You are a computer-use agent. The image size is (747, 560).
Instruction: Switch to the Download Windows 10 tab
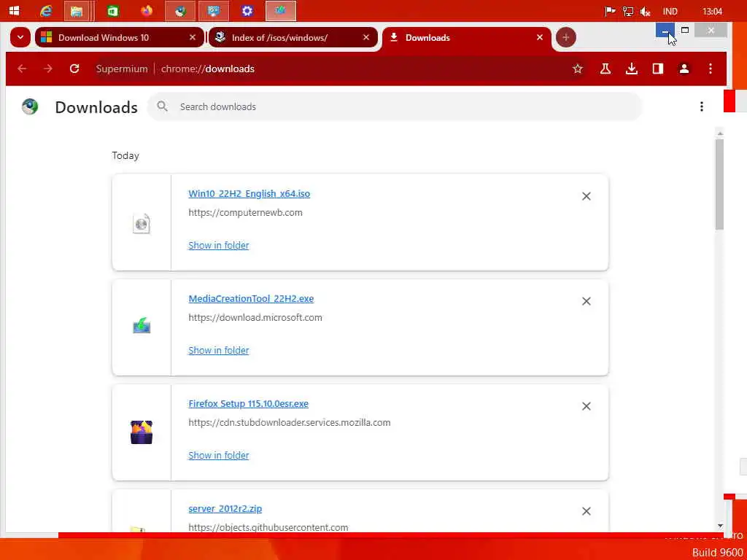point(104,38)
